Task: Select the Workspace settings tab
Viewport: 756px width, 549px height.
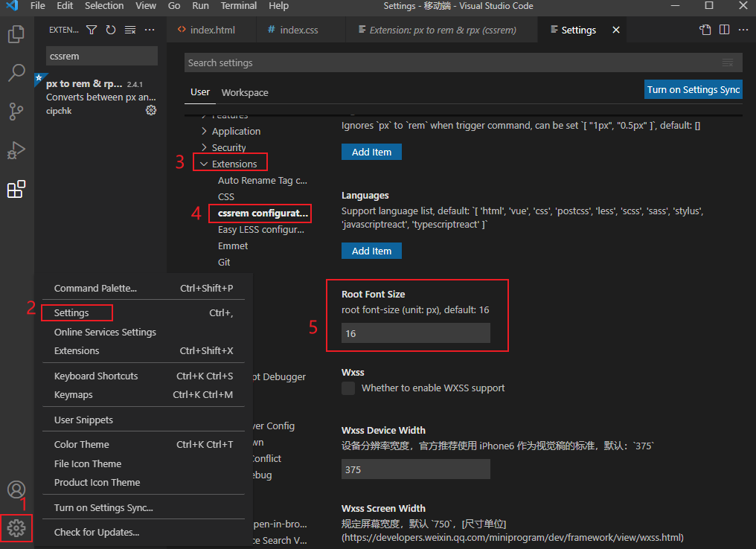Action: point(245,92)
